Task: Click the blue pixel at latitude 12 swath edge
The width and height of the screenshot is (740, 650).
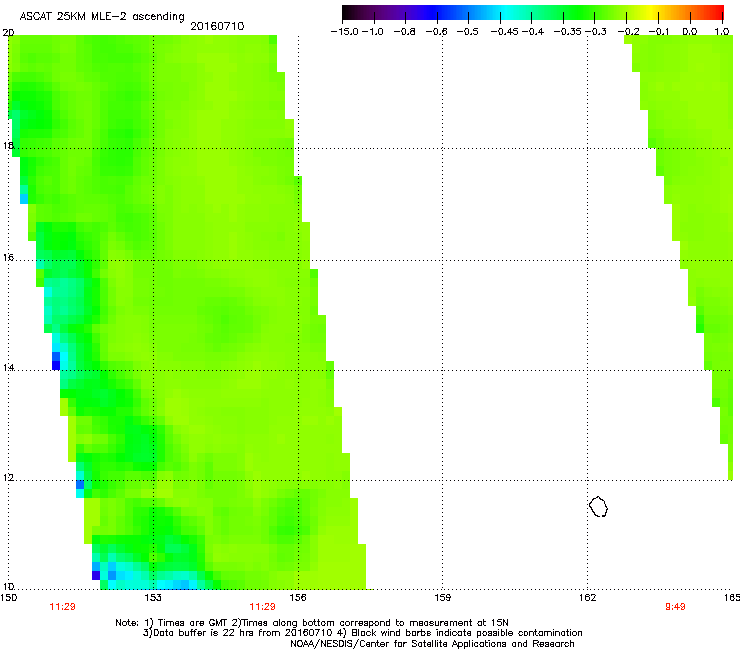Action: (80, 484)
